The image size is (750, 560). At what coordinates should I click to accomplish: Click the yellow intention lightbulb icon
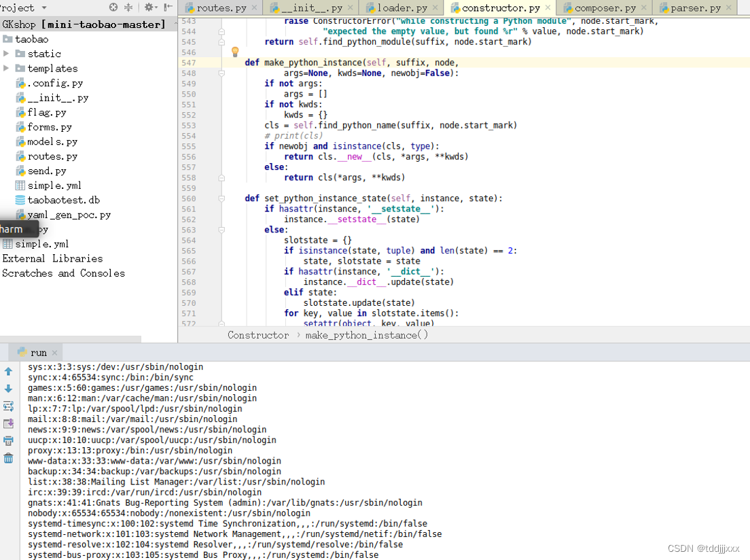pyautogui.click(x=235, y=51)
